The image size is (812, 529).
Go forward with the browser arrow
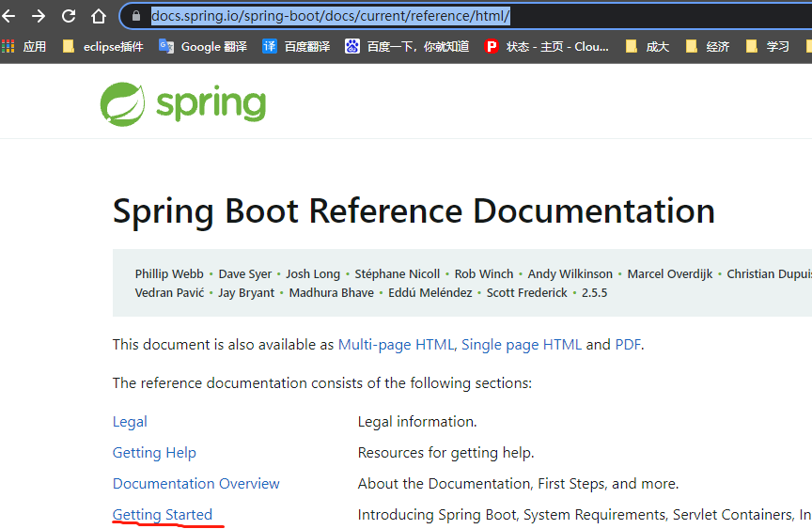tap(39, 16)
